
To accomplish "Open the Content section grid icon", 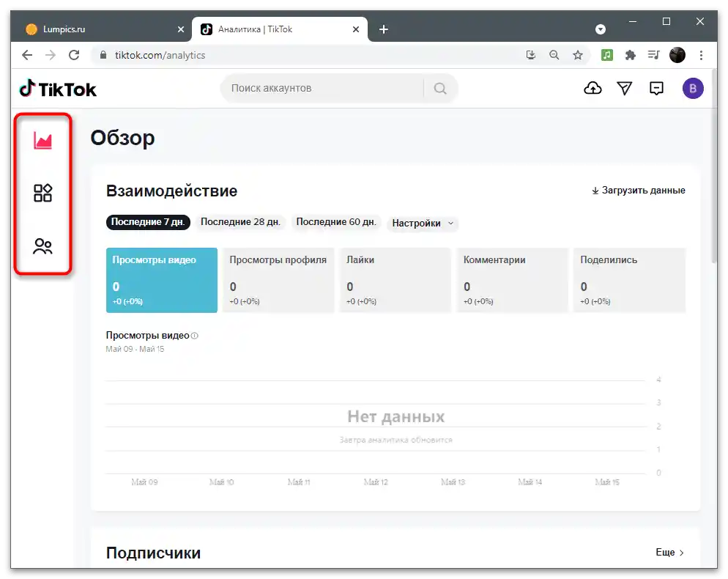I will [x=42, y=193].
